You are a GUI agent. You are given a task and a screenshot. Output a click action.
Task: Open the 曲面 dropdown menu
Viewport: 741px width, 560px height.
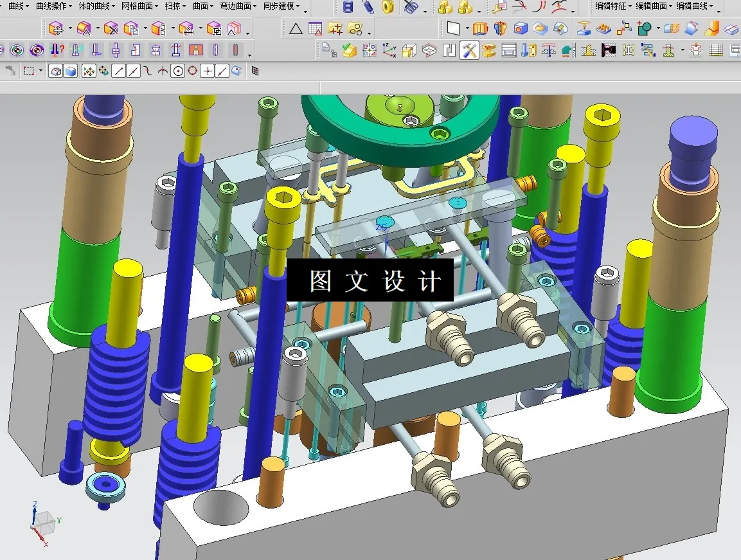(x=203, y=6)
